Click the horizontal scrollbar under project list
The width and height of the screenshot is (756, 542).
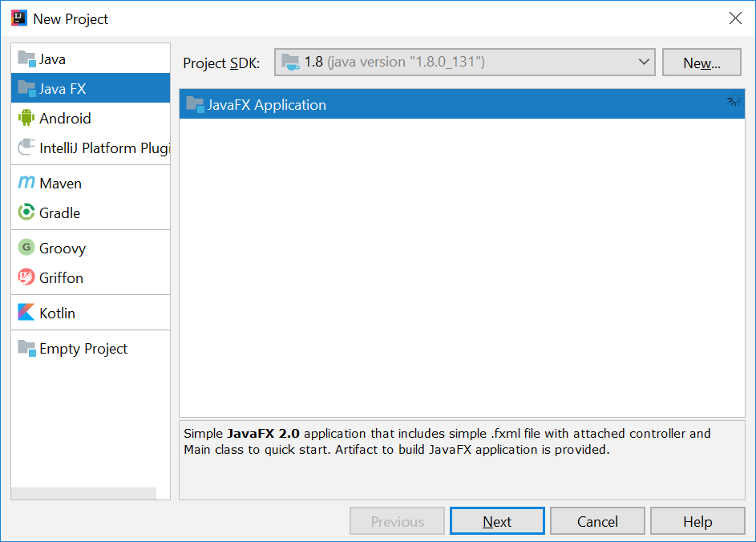coord(84,493)
